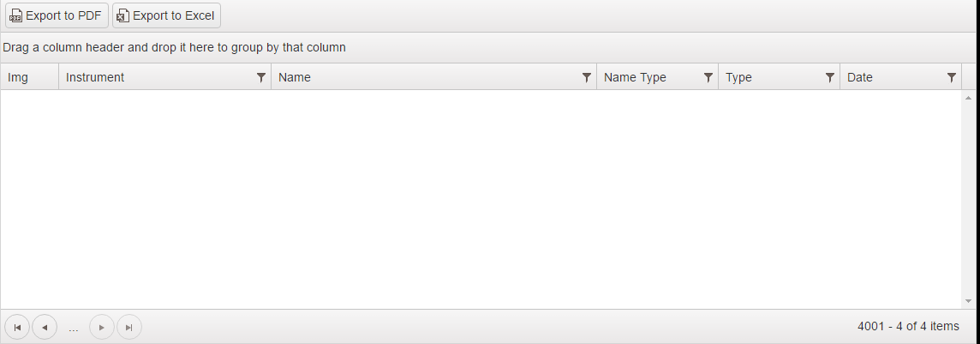Click the grid scrollbar up arrow
980x344 pixels.
pyautogui.click(x=968, y=97)
